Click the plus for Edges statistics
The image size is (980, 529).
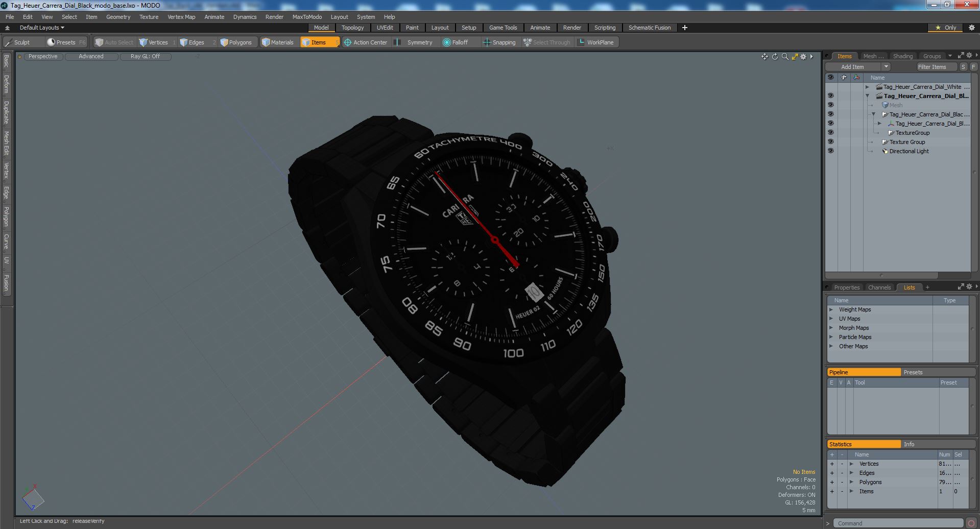[832, 473]
